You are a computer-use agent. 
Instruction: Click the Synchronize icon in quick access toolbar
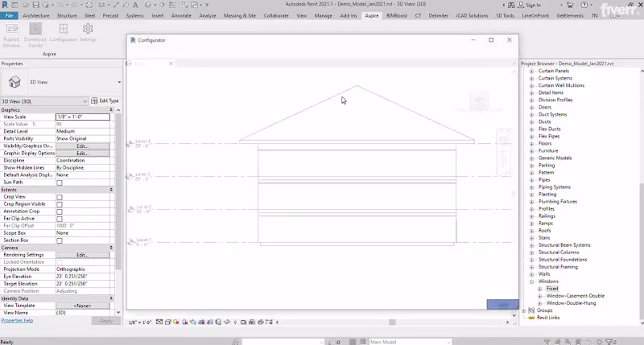point(45,5)
